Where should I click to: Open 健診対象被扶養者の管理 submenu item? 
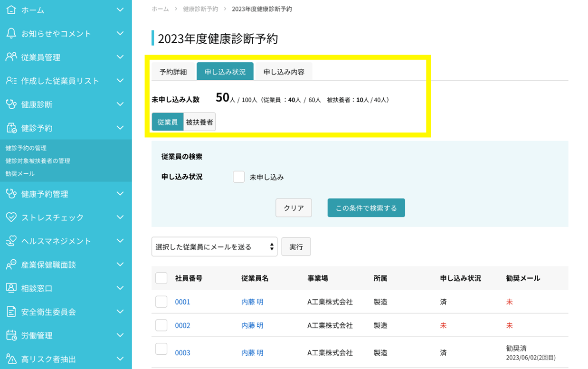(38, 161)
